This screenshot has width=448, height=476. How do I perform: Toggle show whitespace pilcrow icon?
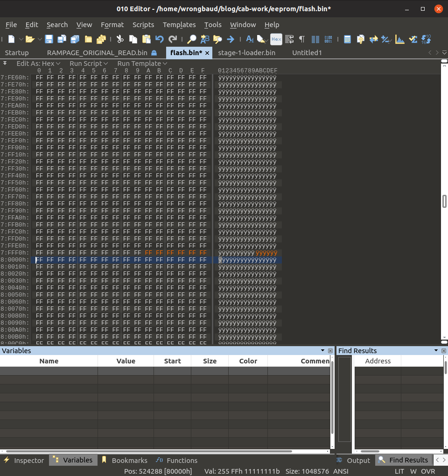[x=302, y=39]
